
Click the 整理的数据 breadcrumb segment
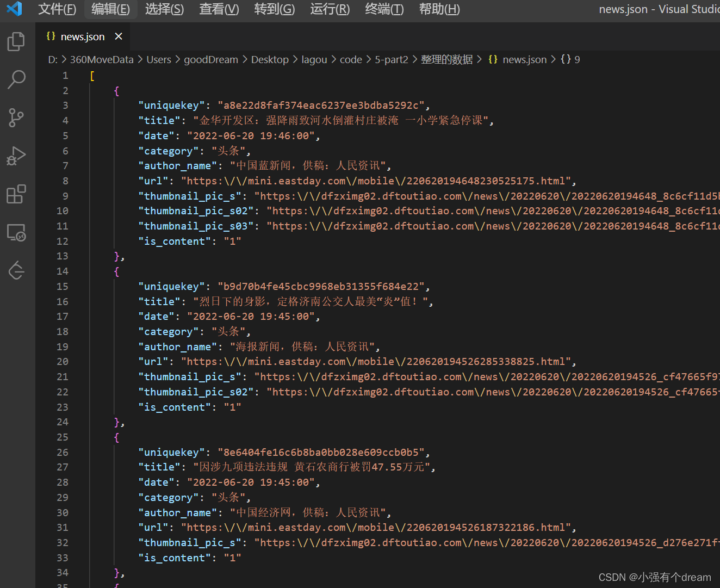(447, 60)
